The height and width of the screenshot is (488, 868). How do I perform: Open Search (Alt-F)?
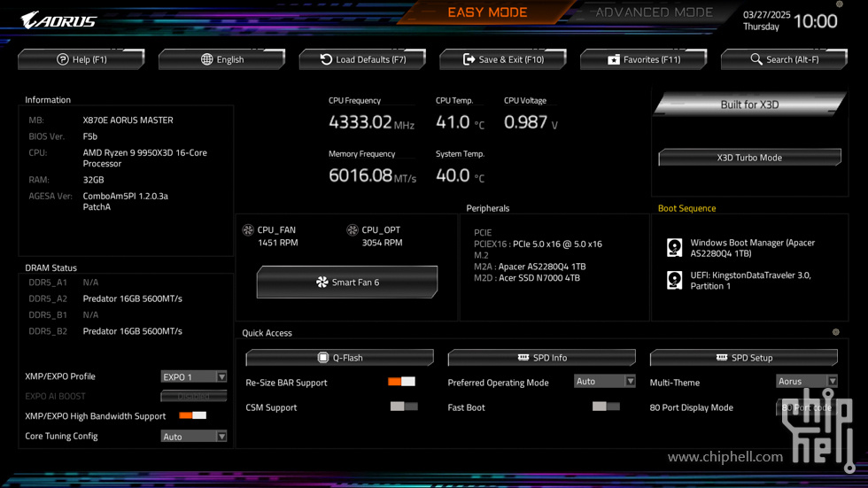(785, 59)
